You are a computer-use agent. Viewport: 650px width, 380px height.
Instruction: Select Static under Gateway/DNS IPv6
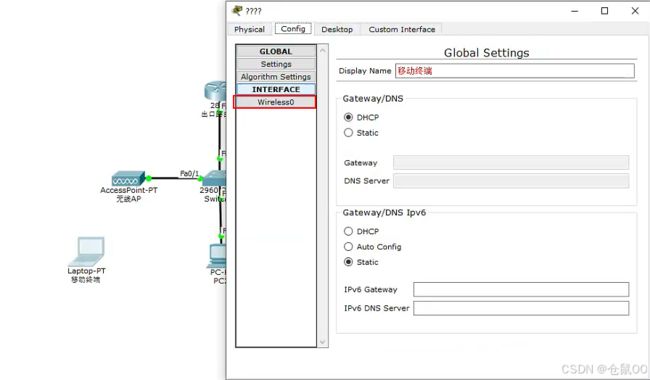point(348,262)
